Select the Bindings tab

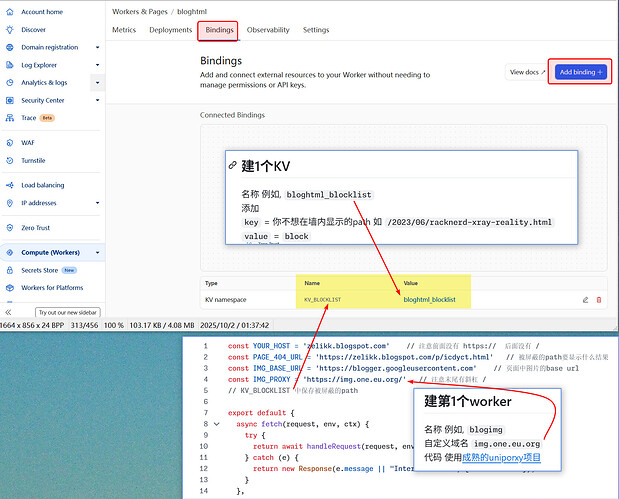pos(219,30)
